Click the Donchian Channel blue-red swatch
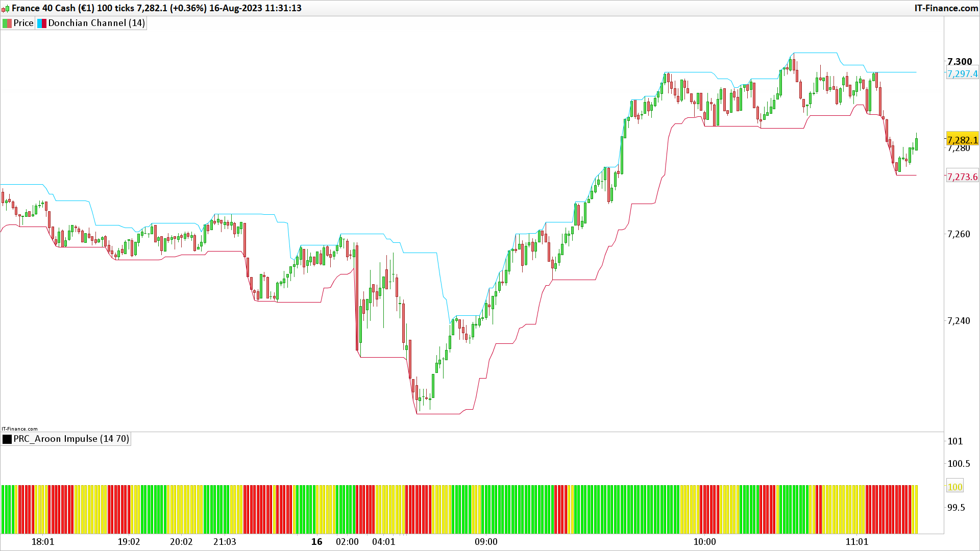The width and height of the screenshot is (980, 551). [x=42, y=23]
